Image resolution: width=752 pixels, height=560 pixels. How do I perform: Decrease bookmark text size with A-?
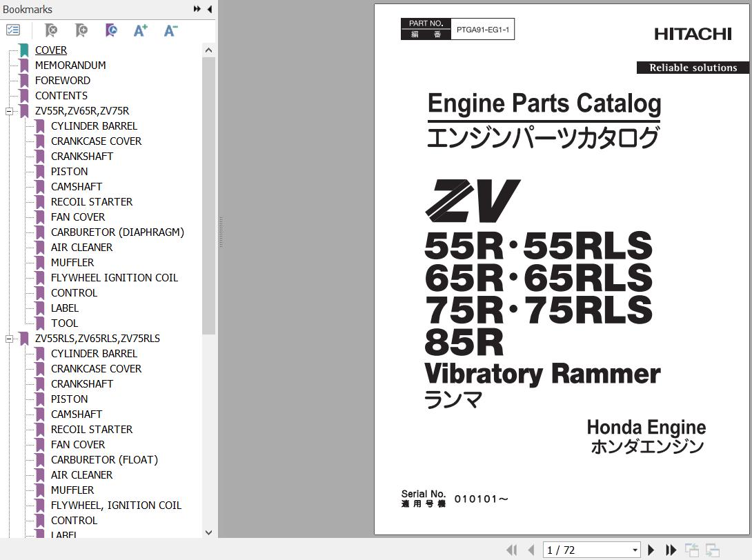click(170, 30)
